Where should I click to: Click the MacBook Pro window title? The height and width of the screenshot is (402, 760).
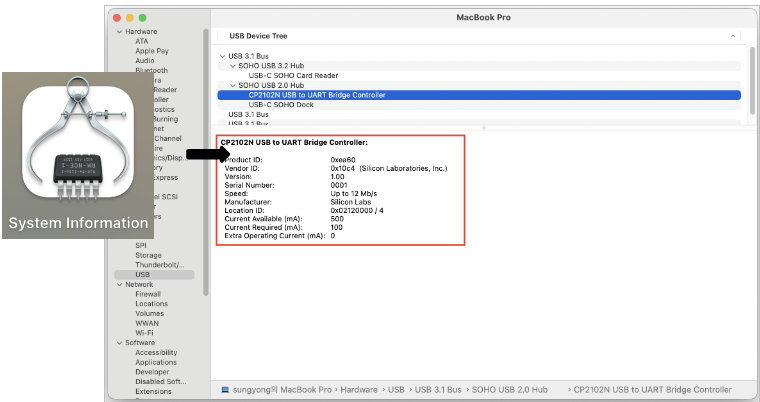click(483, 17)
